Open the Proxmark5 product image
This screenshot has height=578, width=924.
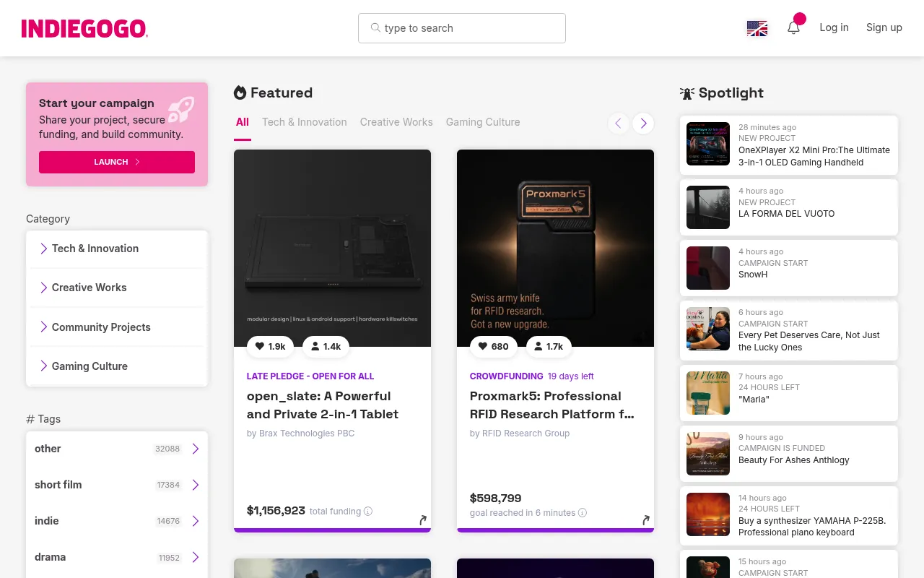555,248
